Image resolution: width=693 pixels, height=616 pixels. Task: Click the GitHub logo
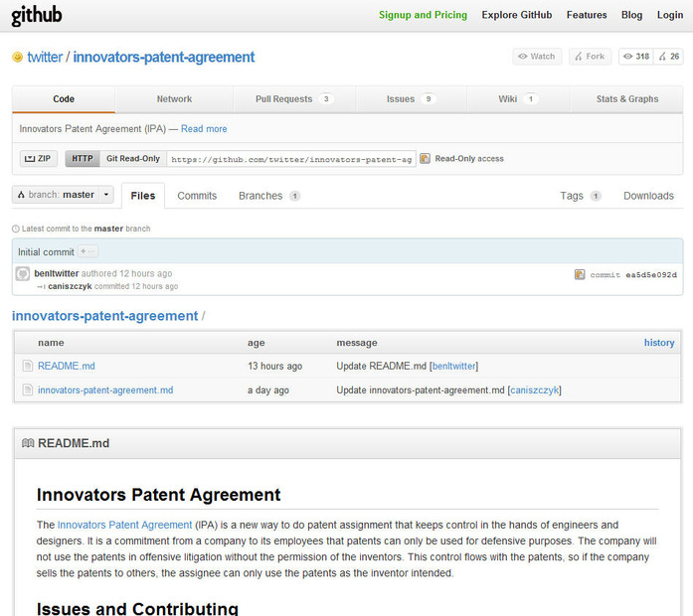coord(36,15)
